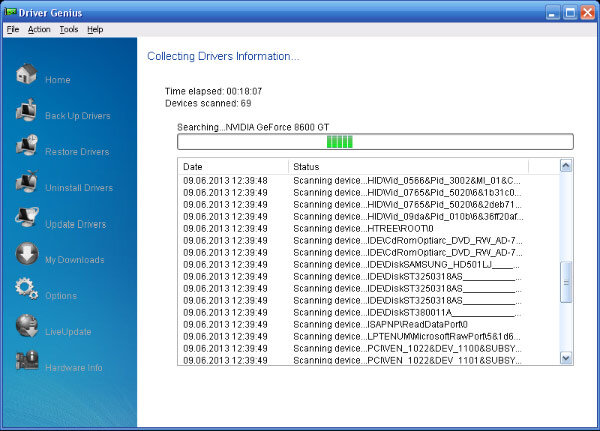Click the Restore Drivers clock icon
This screenshot has width=600, height=431.
[26, 145]
